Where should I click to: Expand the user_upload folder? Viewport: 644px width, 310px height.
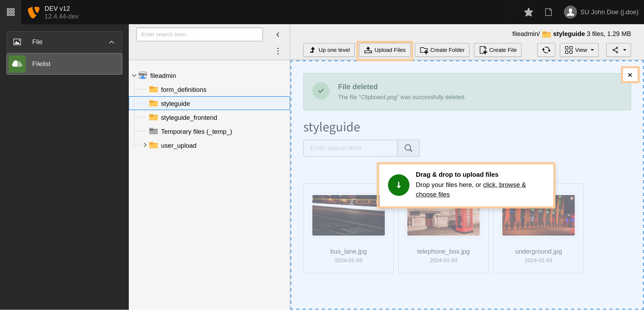pyautogui.click(x=145, y=145)
